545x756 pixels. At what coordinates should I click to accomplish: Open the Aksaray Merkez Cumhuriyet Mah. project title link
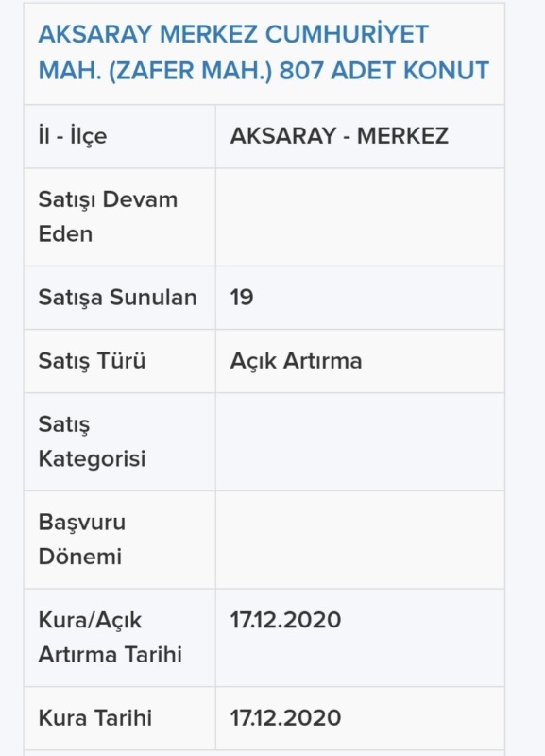[264, 52]
